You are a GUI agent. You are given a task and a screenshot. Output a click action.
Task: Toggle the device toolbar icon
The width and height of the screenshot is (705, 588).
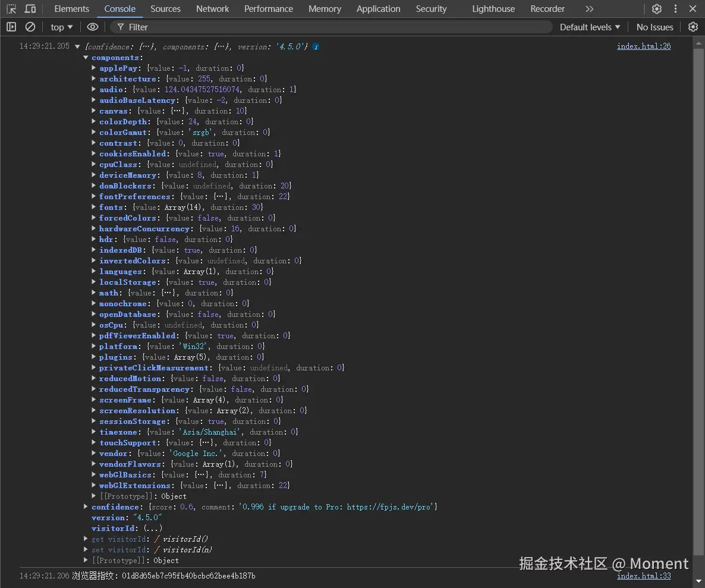point(30,8)
